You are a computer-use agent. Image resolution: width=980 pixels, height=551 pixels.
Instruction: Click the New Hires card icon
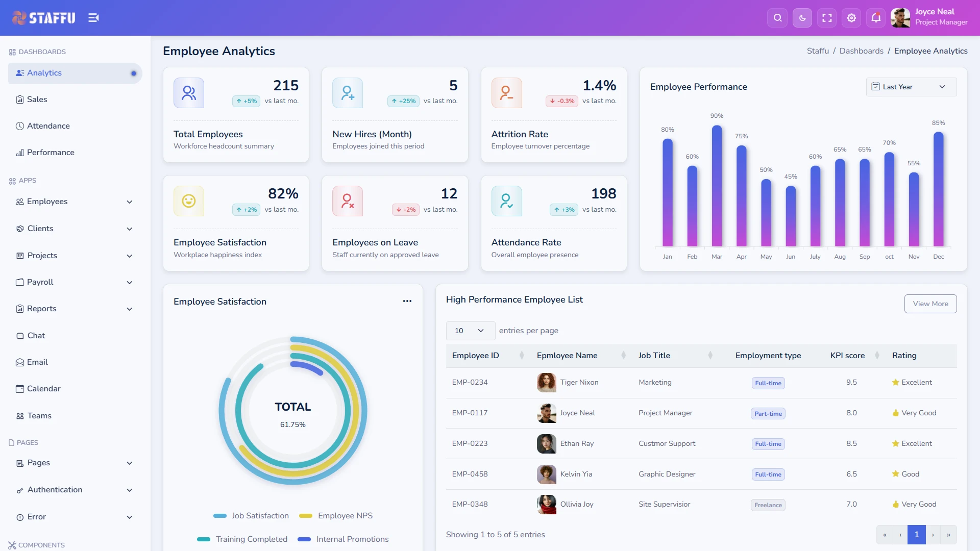click(348, 93)
